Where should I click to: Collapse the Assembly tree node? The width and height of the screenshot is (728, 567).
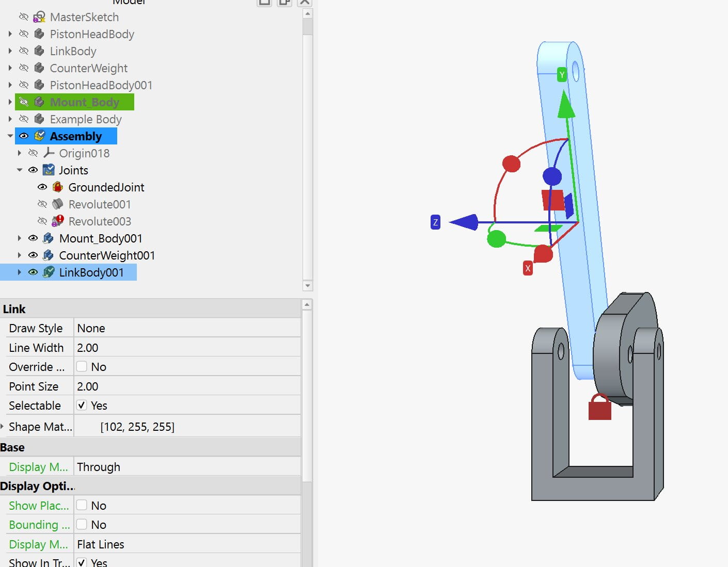pyautogui.click(x=10, y=136)
